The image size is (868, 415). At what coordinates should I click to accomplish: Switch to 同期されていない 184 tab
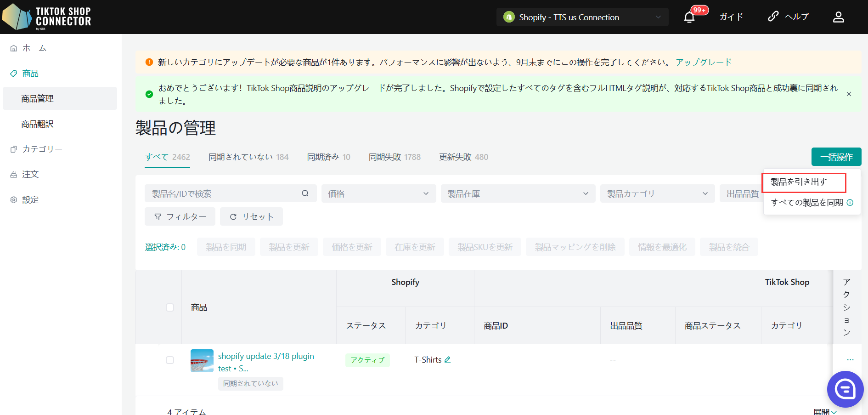248,157
